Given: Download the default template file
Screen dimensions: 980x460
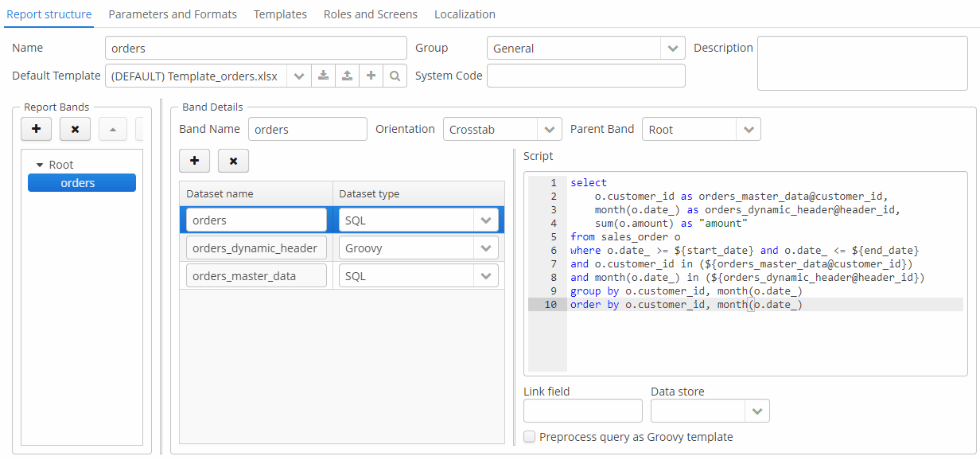Looking at the screenshot, I should pyautogui.click(x=323, y=76).
